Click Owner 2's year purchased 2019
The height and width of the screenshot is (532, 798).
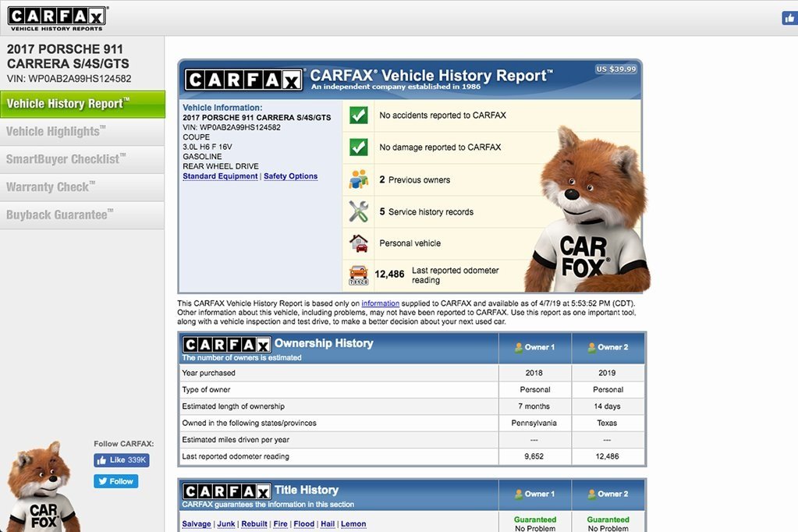[607, 373]
